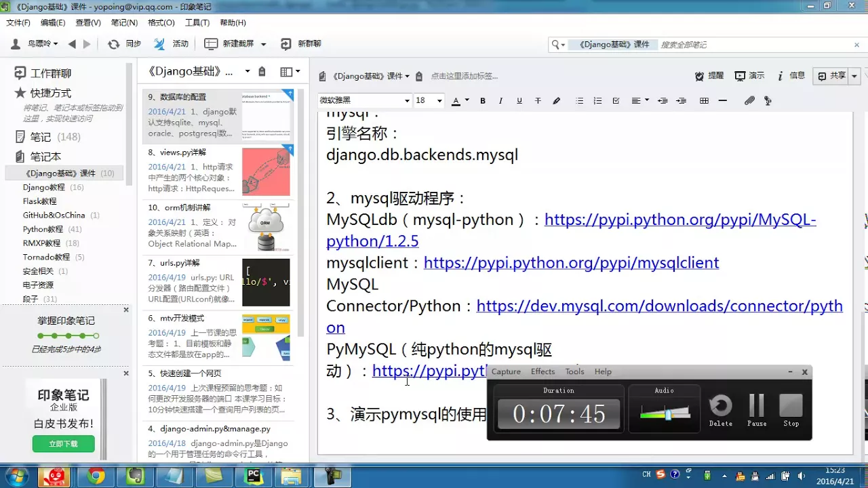Attach a file with paperclip icon
868x488 pixels.
point(749,101)
